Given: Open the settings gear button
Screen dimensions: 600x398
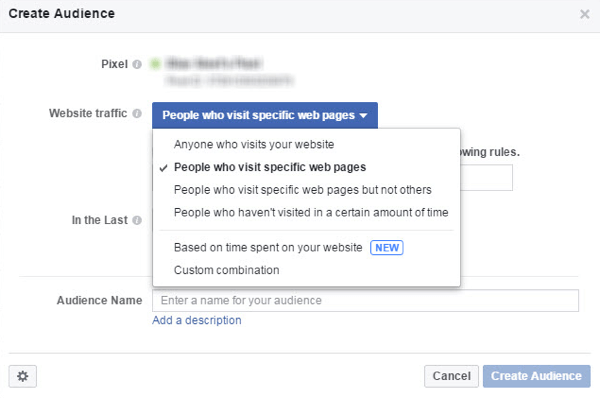Looking at the screenshot, I should (x=23, y=376).
